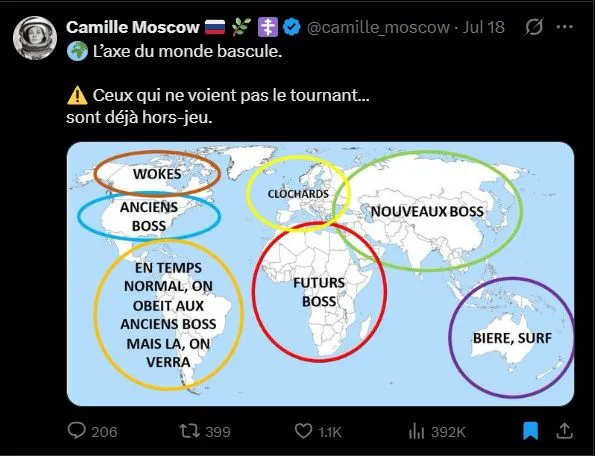Open the world map image
This screenshot has height=456, width=595.
coord(320,274)
